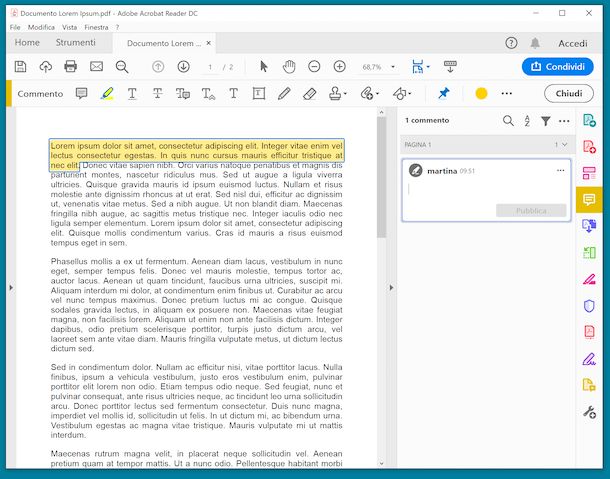Screen dimensions: 610x479
Task: Open martina comment options menu
Action: coord(560,170)
